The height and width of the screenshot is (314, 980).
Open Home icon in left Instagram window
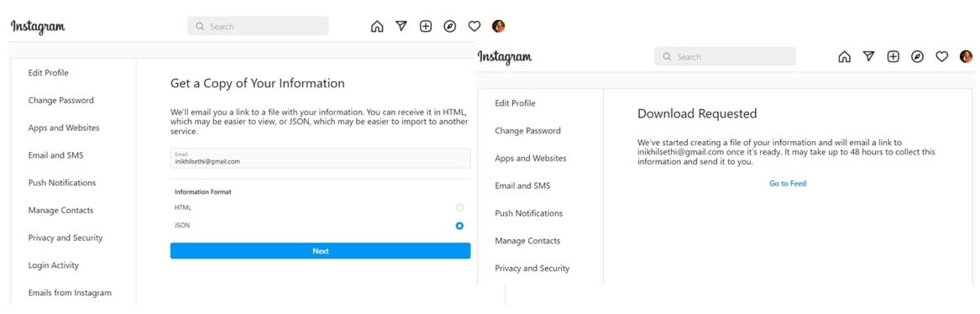[x=377, y=26]
